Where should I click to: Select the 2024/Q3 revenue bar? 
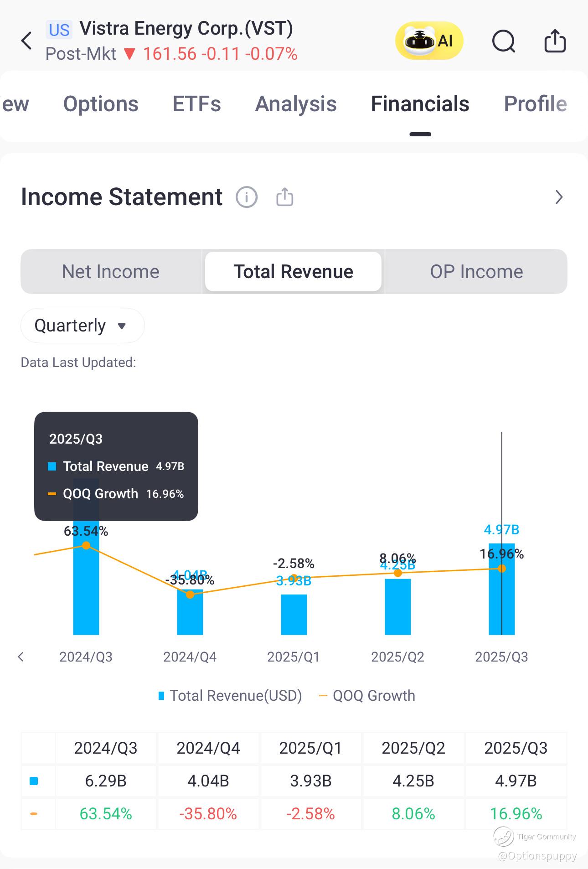pos(86,593)
